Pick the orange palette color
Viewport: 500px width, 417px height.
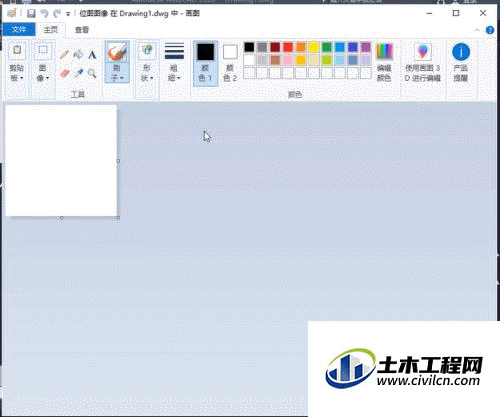pos(301,47)
